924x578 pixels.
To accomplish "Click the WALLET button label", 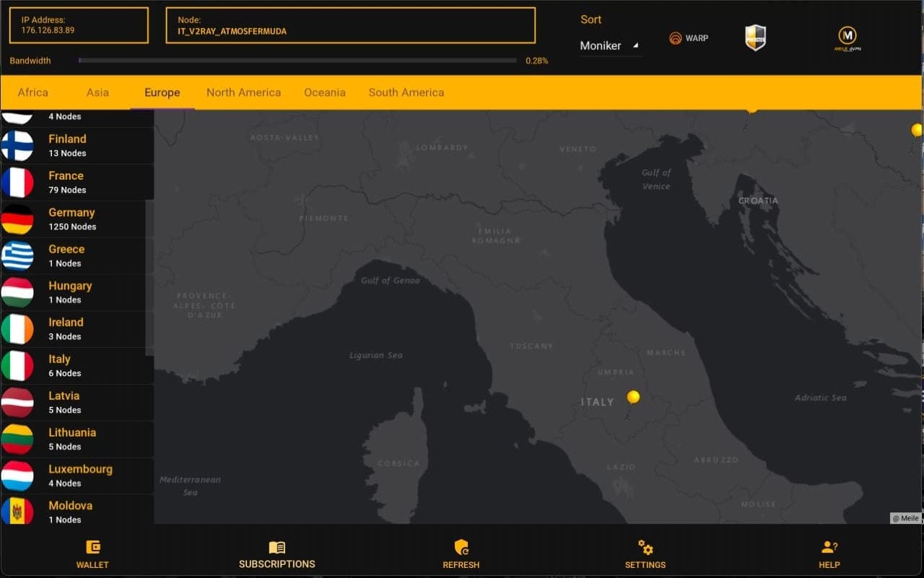I will click(x=92, y=565).
